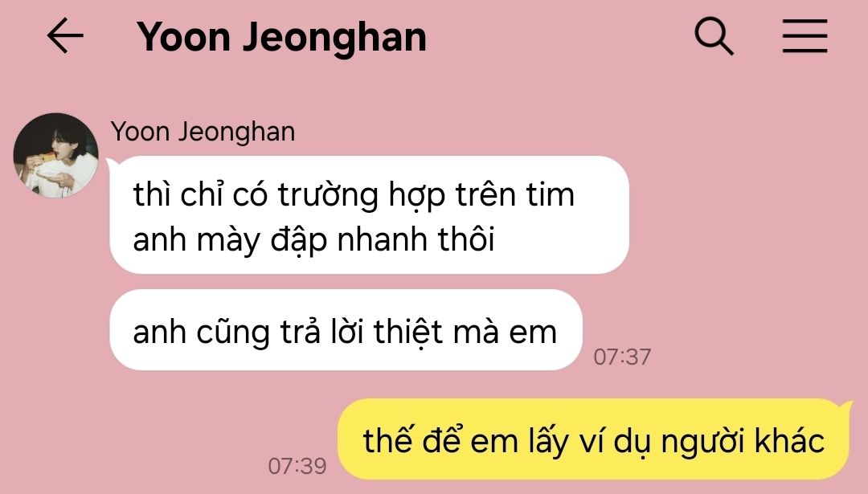Click the word "trường" in first message
868x494 pixels.
[328, 194]
